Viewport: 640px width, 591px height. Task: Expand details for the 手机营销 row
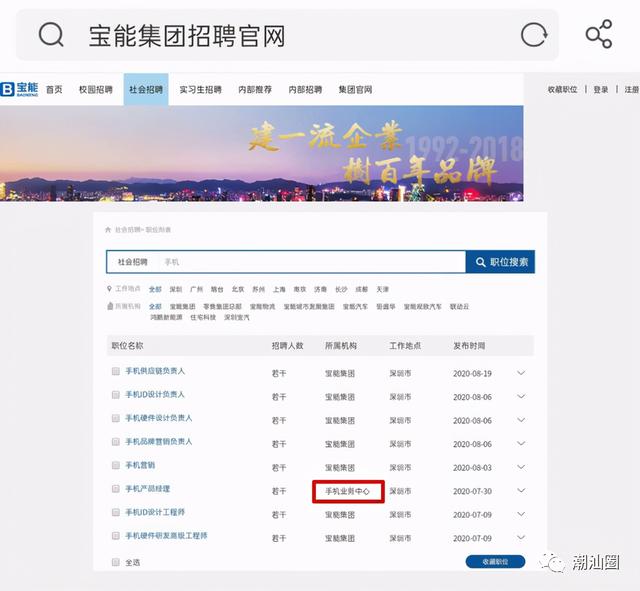click(x=520, y=467)
